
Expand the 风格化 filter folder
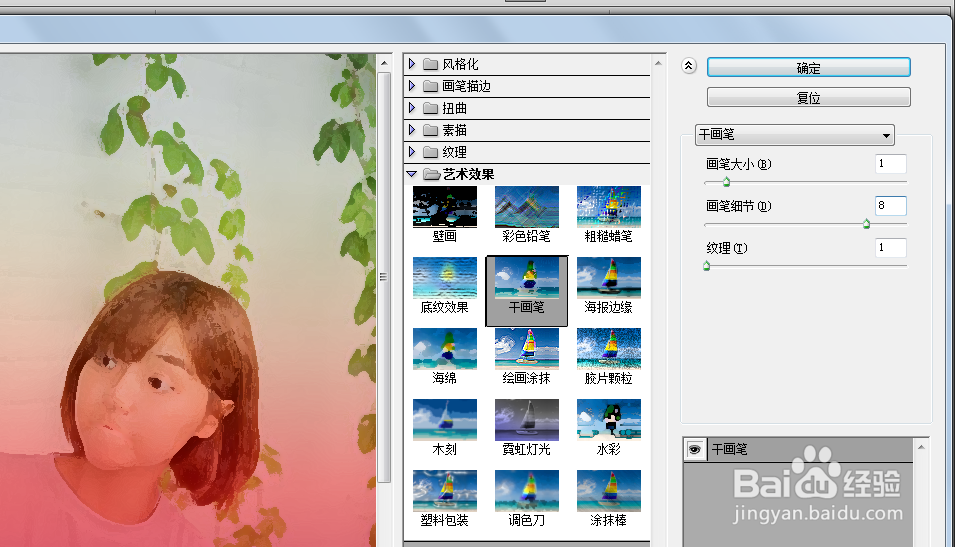pos(412,63)
